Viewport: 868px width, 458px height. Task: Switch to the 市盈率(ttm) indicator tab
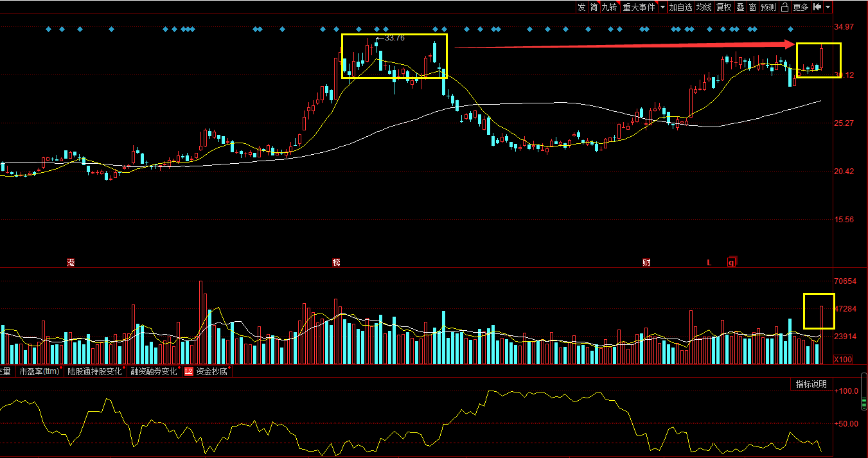[x=39, y=371]
